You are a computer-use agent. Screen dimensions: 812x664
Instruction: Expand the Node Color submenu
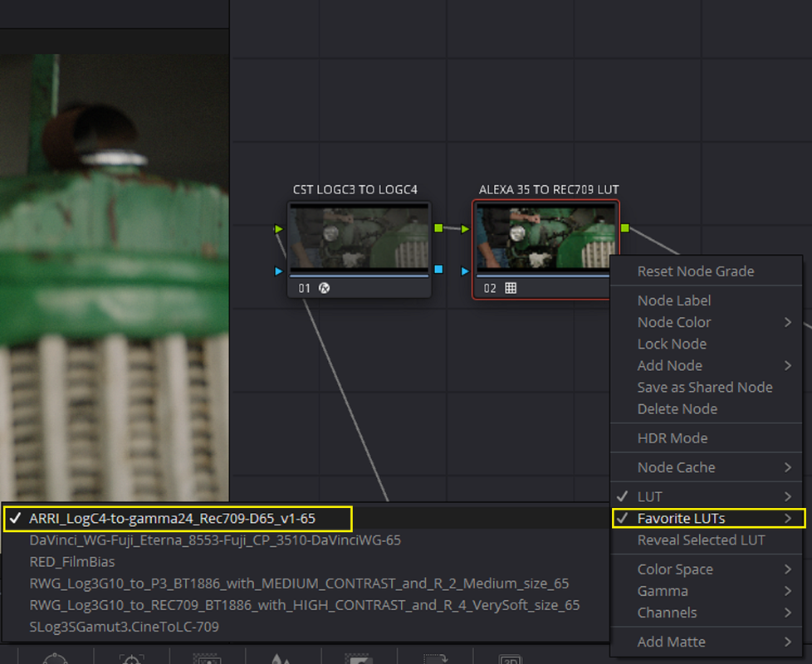(x=707, y=322)
